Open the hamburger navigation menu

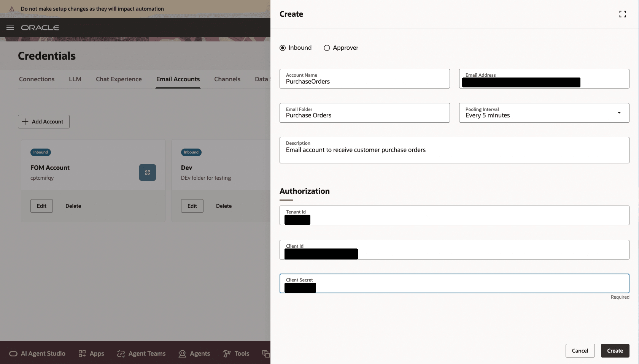pyautogui.click(x=10, y=27)
